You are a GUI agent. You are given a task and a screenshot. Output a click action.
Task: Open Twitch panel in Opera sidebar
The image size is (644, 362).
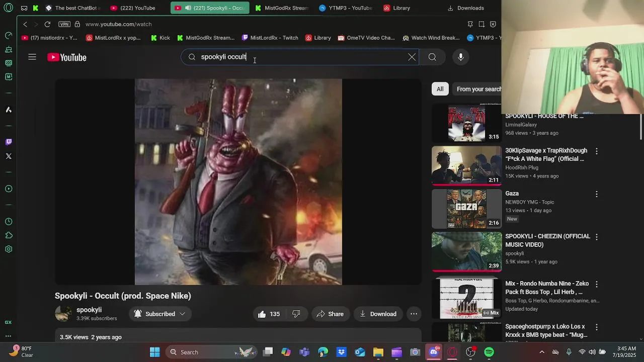click(9, 142)
